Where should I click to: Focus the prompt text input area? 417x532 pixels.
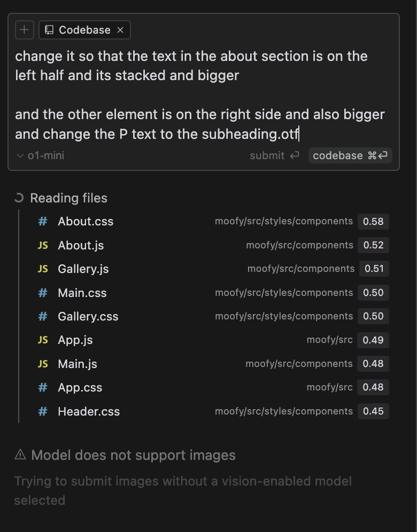[x=203, y=95]
